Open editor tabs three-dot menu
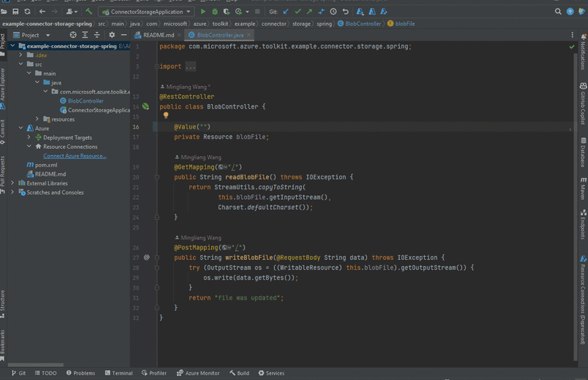 572,35
